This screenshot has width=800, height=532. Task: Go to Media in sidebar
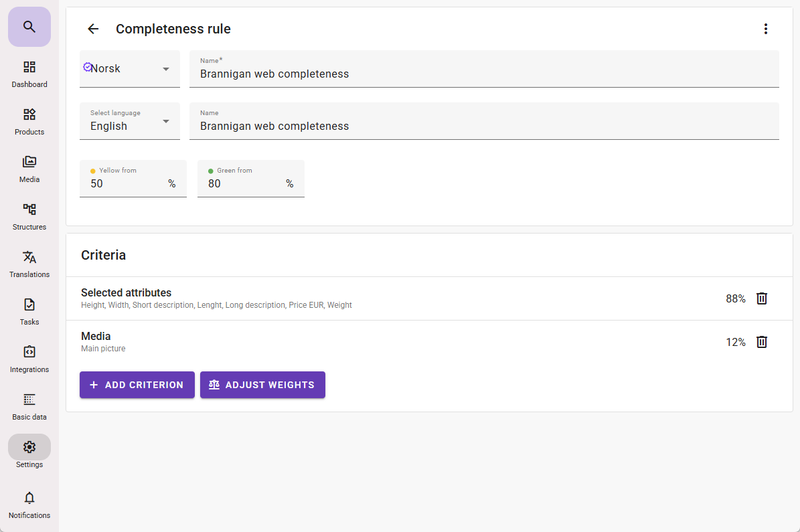(29, 168)
